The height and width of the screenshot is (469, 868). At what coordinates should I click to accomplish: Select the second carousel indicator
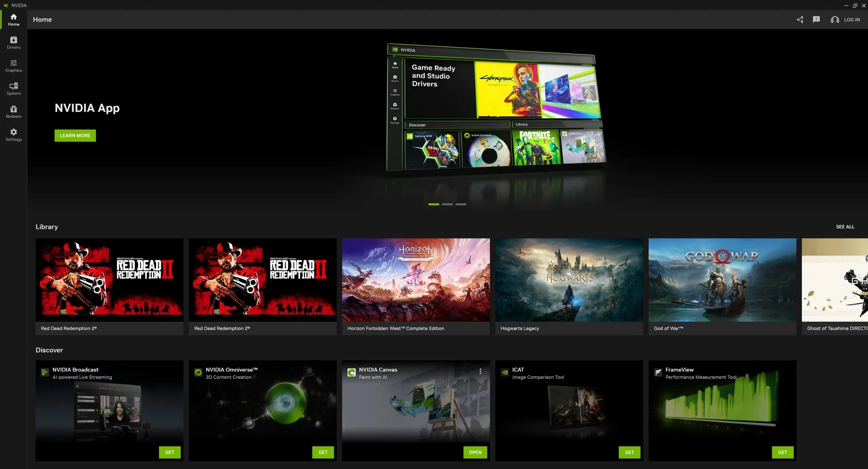click(447, 204)
